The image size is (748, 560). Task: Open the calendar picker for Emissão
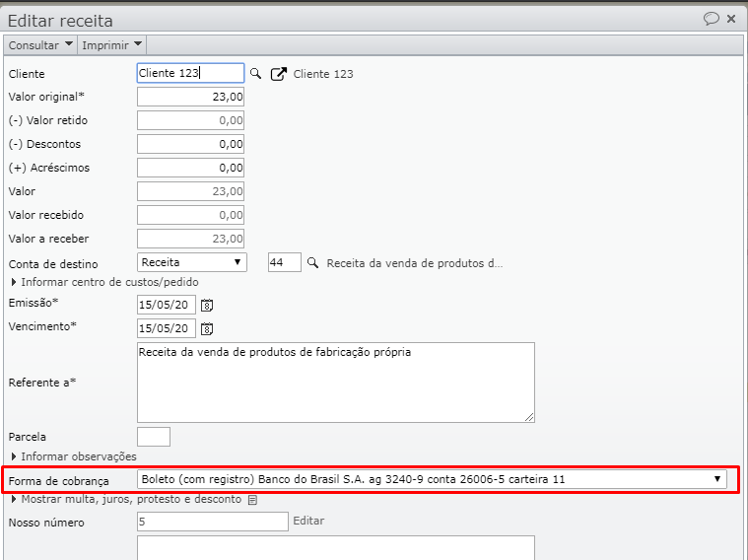[x=207, y=305]
